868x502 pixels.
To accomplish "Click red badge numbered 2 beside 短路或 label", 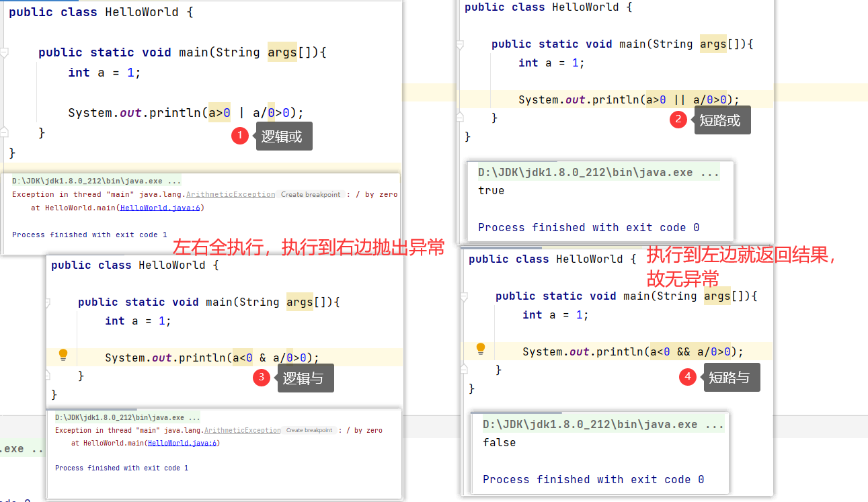I will (x=679, y=120).
